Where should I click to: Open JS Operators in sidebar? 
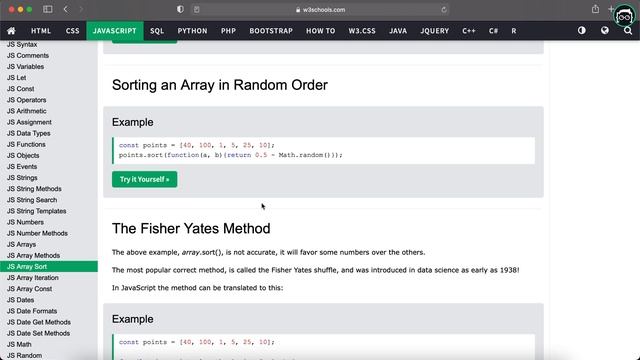27,100
